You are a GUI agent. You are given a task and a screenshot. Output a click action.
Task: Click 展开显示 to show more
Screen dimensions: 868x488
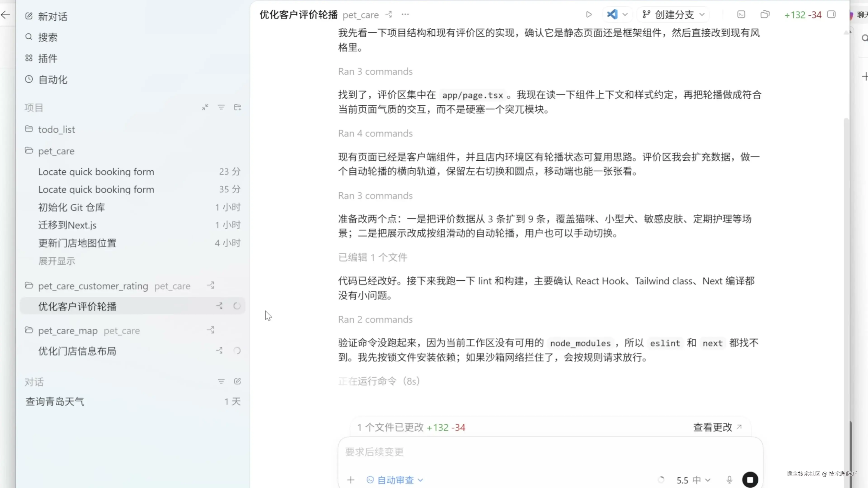tap(57, 261)
